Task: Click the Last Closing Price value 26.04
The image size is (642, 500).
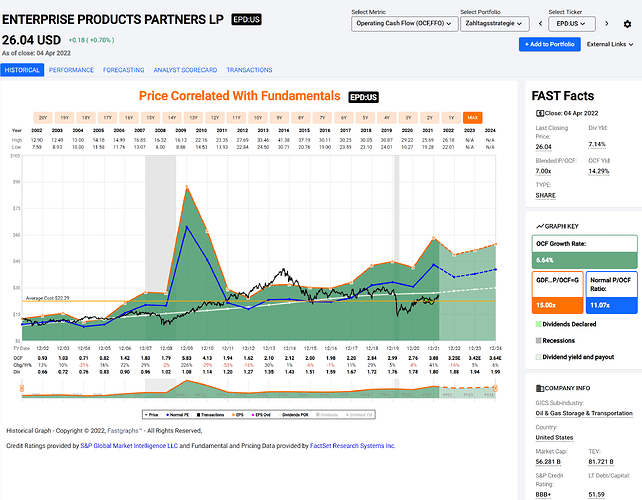Action: click(x=543, y=147)
